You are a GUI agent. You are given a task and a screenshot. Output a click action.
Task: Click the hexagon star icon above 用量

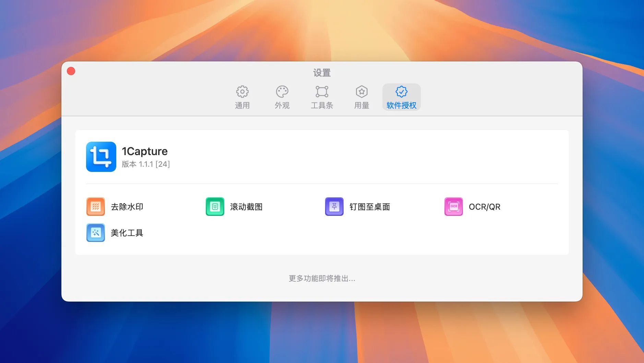[361, 91]
